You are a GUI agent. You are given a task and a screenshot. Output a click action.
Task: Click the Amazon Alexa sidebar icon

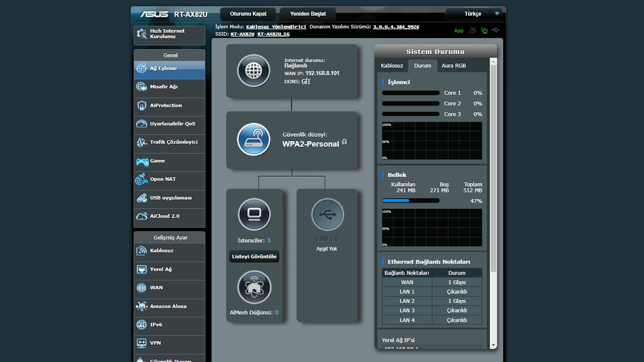point(142,306)
